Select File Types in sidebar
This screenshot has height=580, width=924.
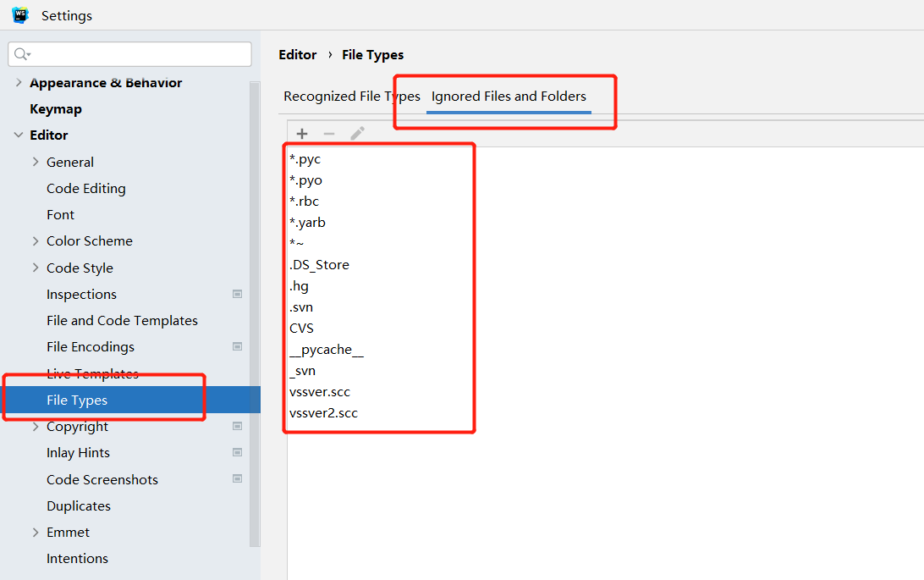pyautogui.click(x=130, y=400)
